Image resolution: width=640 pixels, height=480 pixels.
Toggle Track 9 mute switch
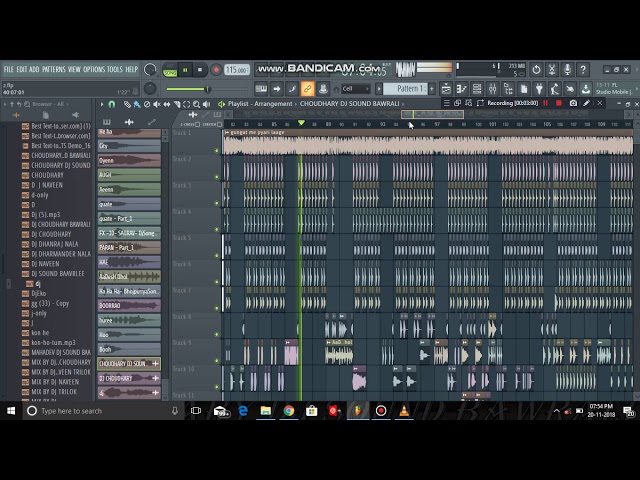[x=217, y=361]
